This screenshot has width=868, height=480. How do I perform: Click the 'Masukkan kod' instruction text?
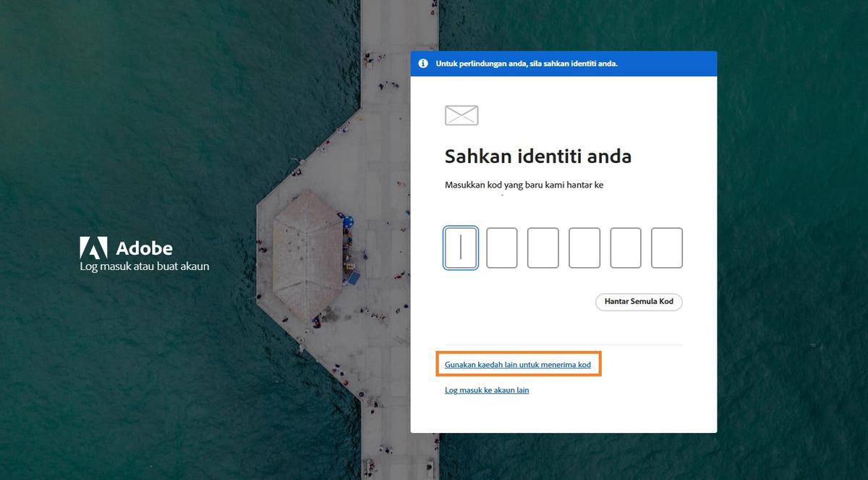tap(526, 185)
